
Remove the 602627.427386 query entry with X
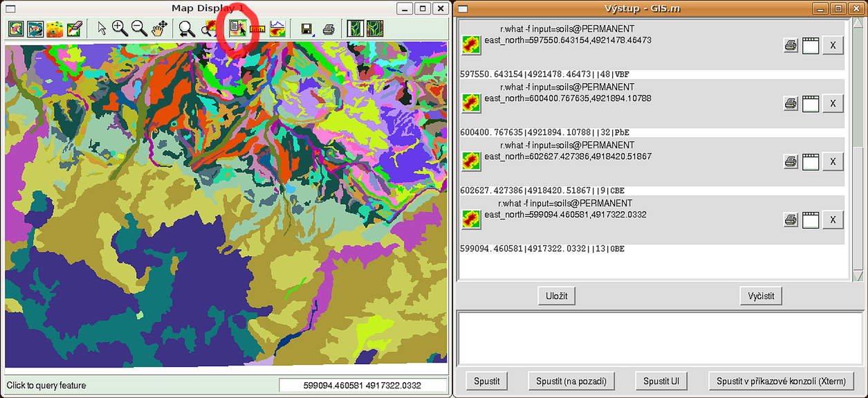[x=833, y=162]
